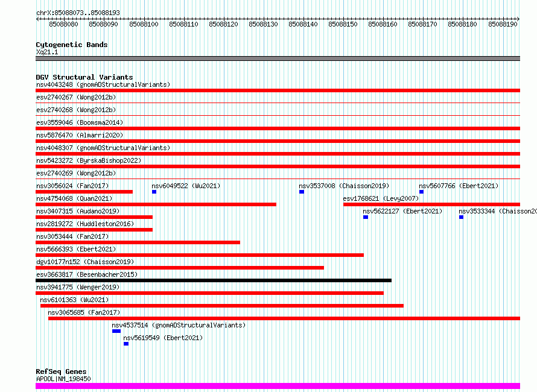Open nsv4048307 gnomADStructuralVariants label
The image size is (537, 392).
[x=103, y=148]
